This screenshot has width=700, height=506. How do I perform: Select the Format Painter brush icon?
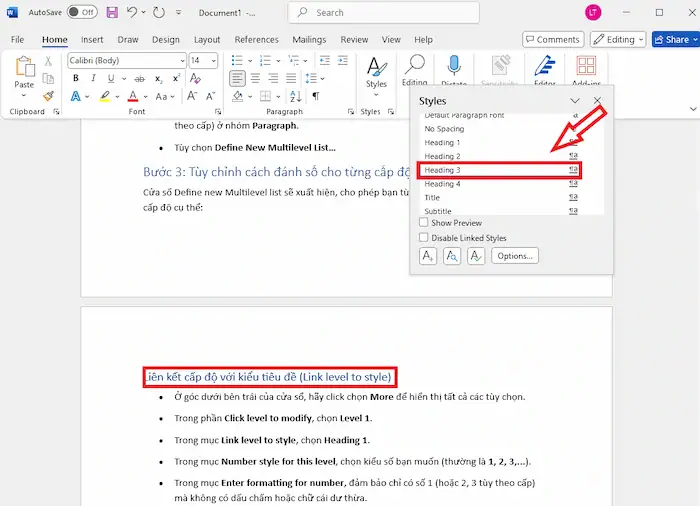[47, 96]
